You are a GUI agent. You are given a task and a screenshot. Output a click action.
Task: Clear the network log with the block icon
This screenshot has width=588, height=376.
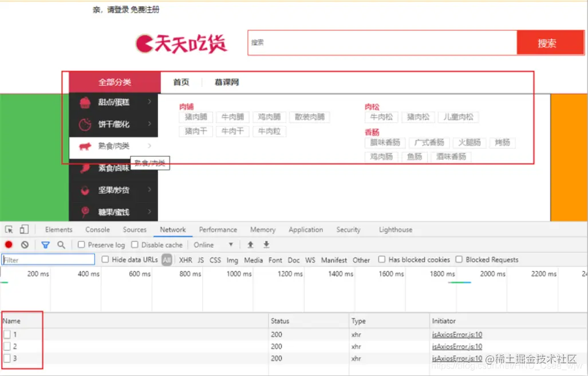[x=23, y=244]
